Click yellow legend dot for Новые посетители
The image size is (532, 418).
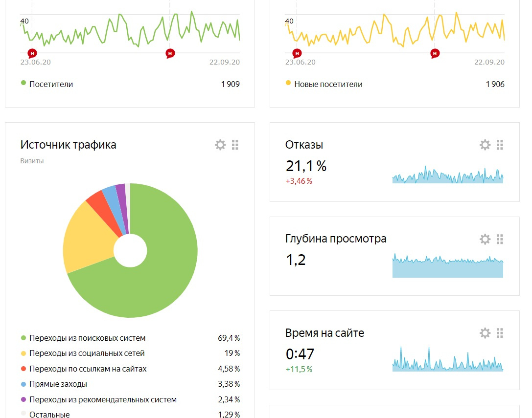tap(288, 83)
